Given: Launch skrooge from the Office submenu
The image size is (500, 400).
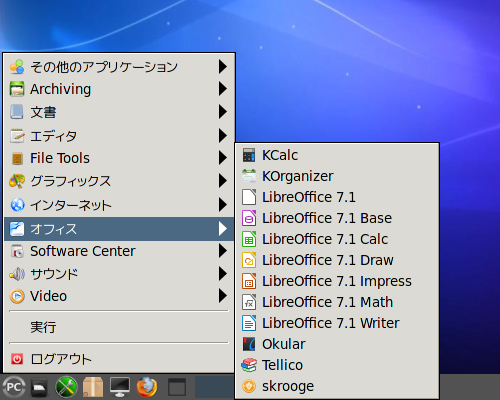Looking at the screenshot, I should (x=337, y=386).
